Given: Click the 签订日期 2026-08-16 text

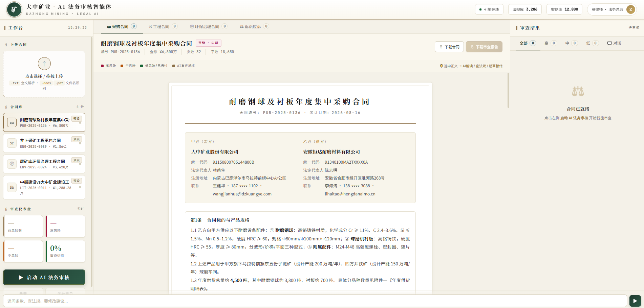Looking at the screenshot, I should coord(335,113).
